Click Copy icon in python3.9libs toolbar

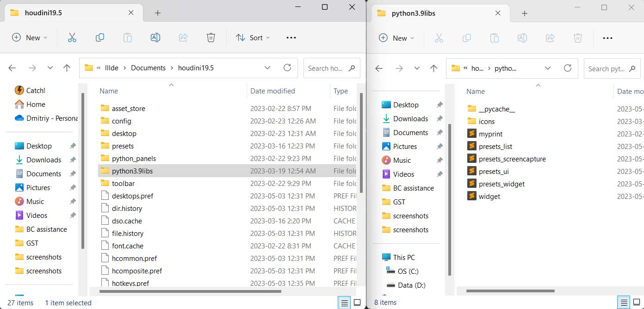tap(467, 38)
